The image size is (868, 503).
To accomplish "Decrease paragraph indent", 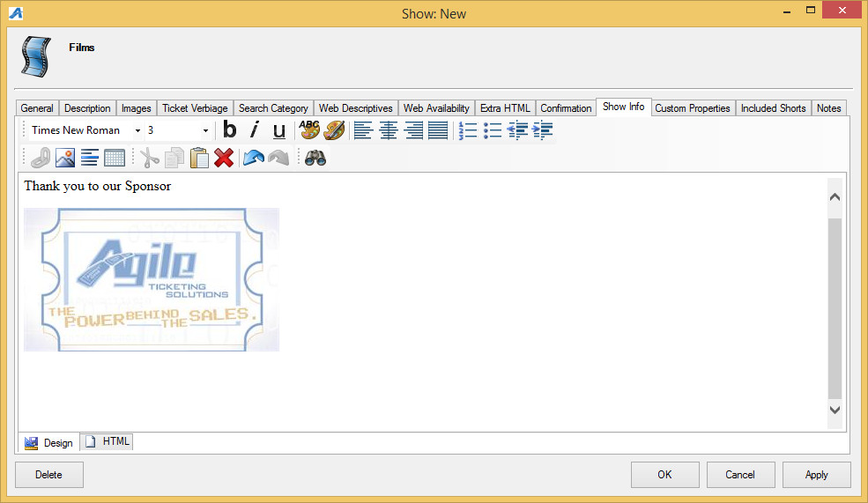I will [517, 130].
